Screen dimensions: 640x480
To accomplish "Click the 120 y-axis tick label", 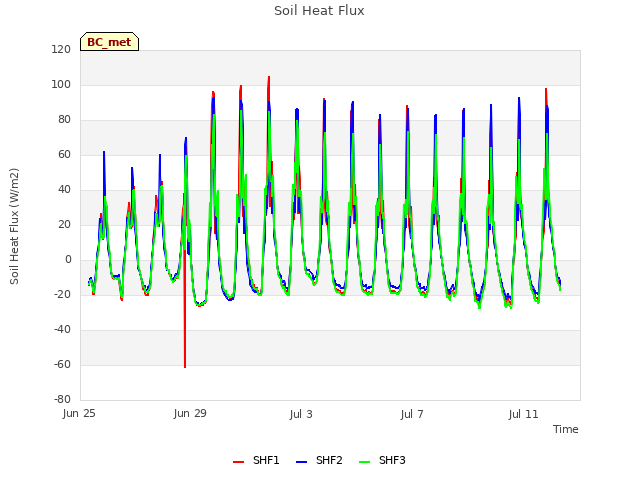I will [61, 50].
